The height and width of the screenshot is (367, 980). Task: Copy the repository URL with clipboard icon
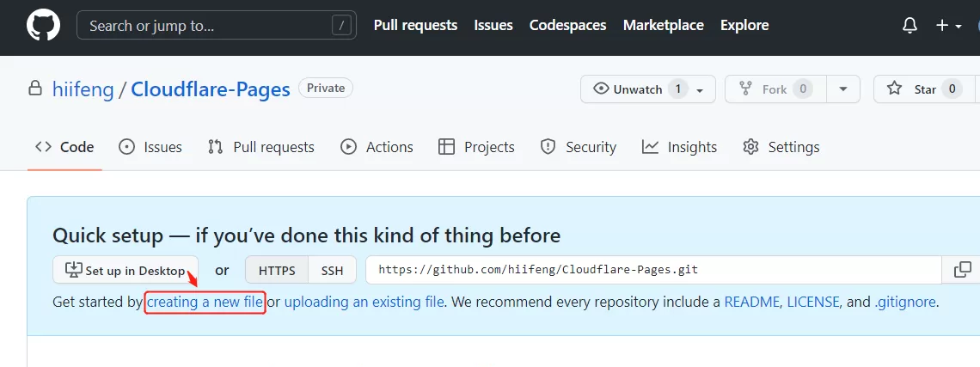(963, 270)
